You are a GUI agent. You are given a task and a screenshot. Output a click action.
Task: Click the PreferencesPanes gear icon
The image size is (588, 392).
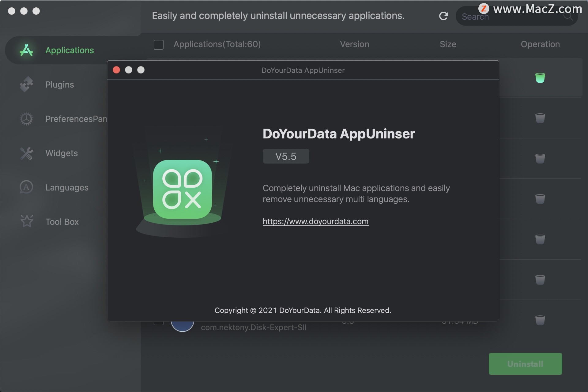26,119
